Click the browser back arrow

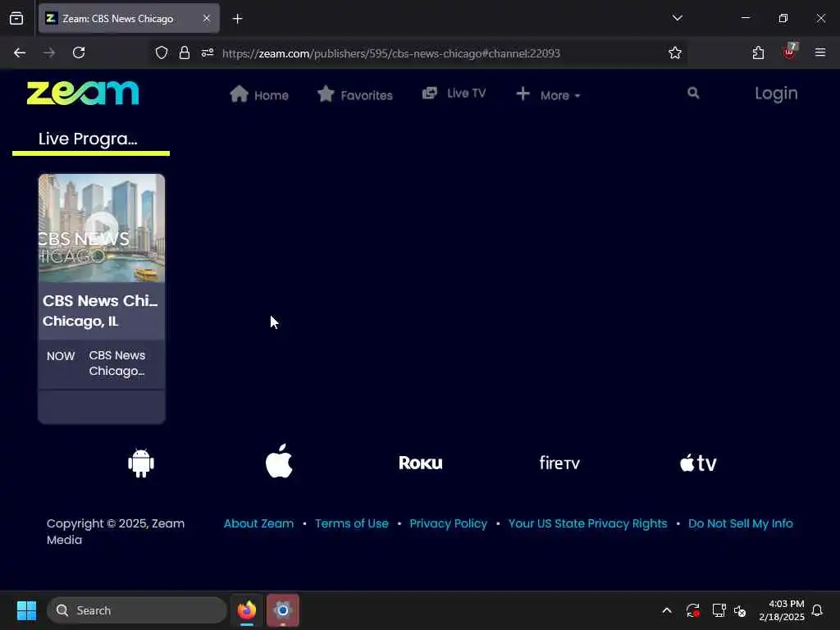20,52
